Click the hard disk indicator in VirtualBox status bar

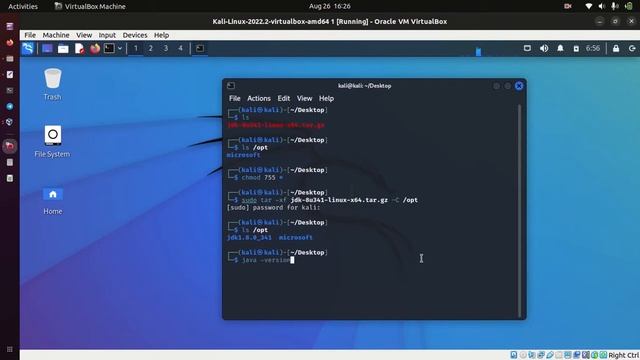(514, 355)
